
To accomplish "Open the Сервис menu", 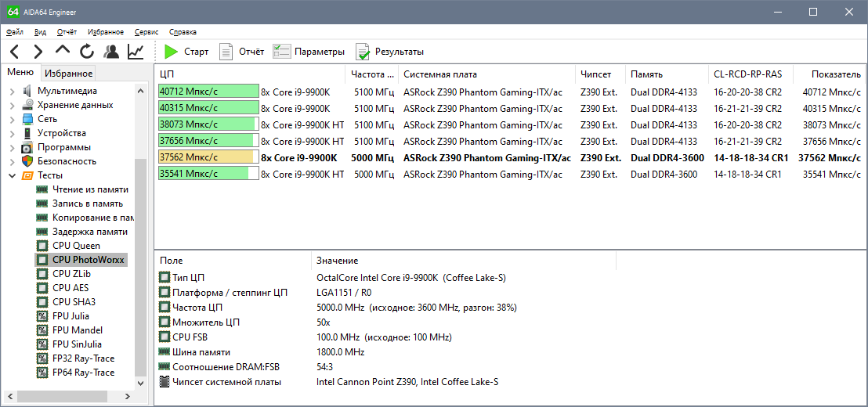I will click(x=146, y=32).
